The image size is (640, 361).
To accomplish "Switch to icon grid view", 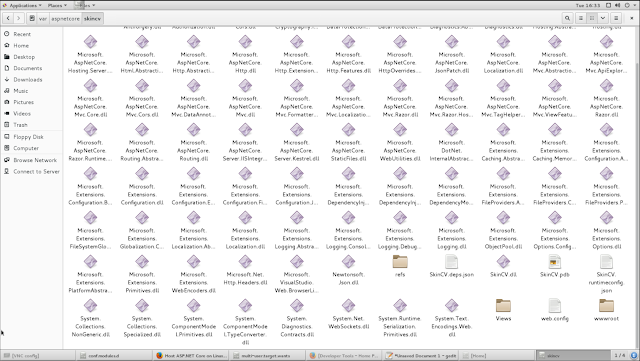I will point(591,18).
